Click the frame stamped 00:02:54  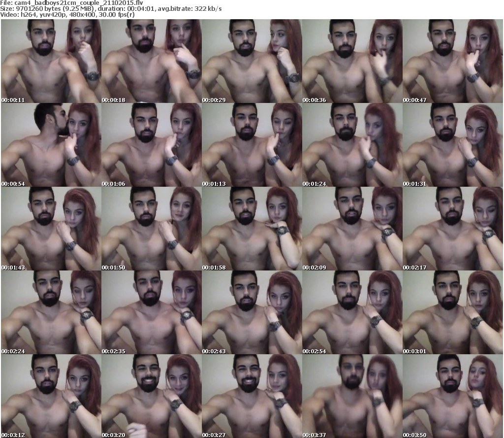click(352, 312)
